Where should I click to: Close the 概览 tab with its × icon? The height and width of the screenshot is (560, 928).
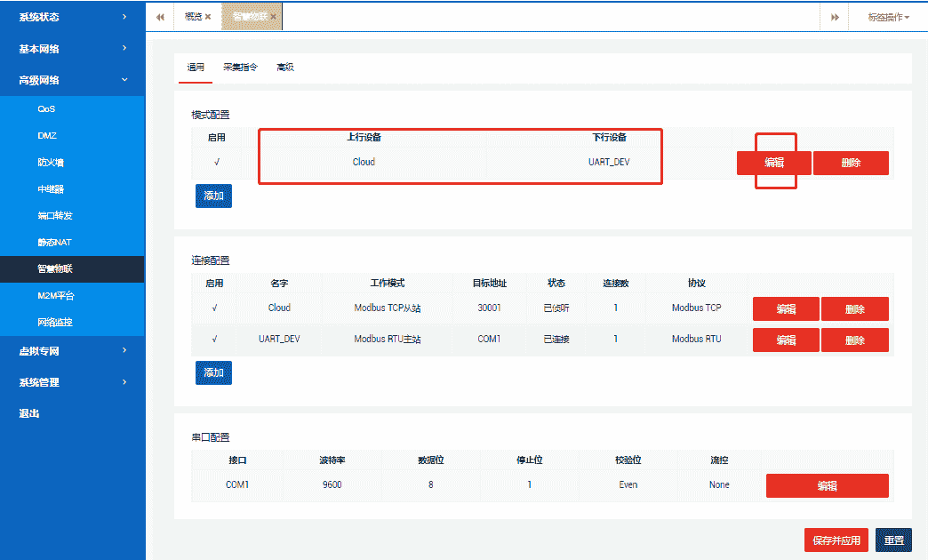(210, 15)
